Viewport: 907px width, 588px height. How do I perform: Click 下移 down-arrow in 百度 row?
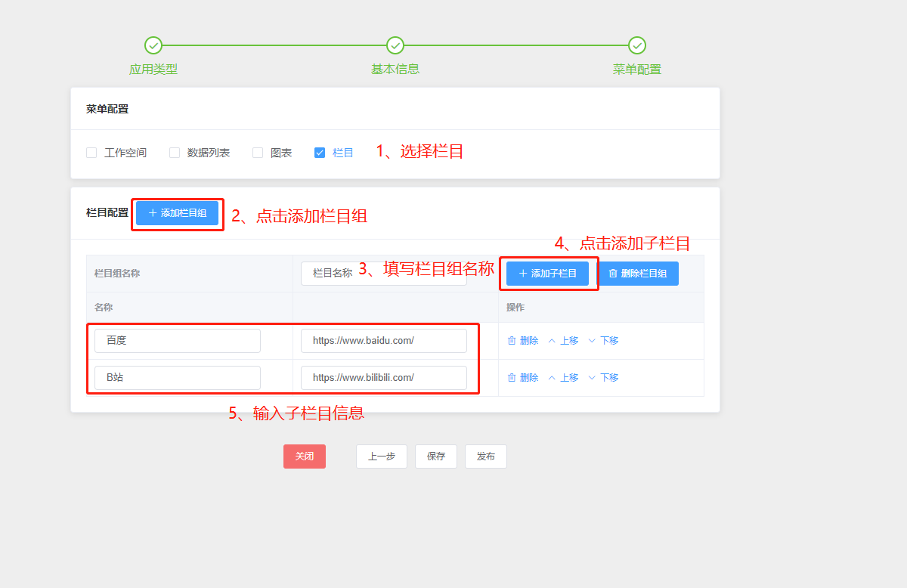coord(592,341)
